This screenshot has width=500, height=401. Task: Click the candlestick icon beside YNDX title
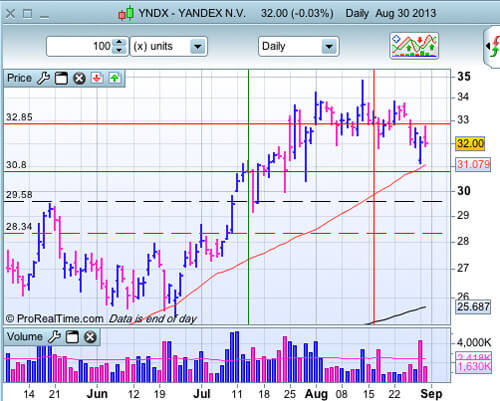(x=126, y=14)
